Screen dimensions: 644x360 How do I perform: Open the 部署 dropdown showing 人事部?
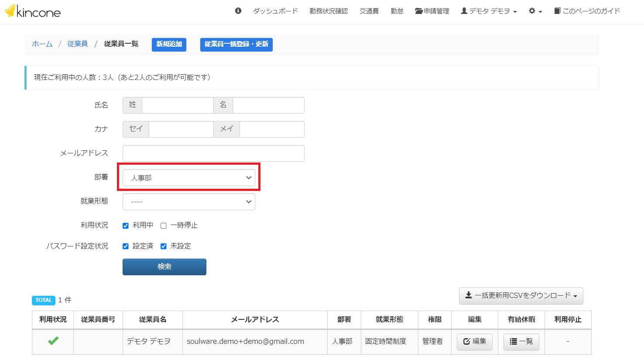tap(189, 177)
